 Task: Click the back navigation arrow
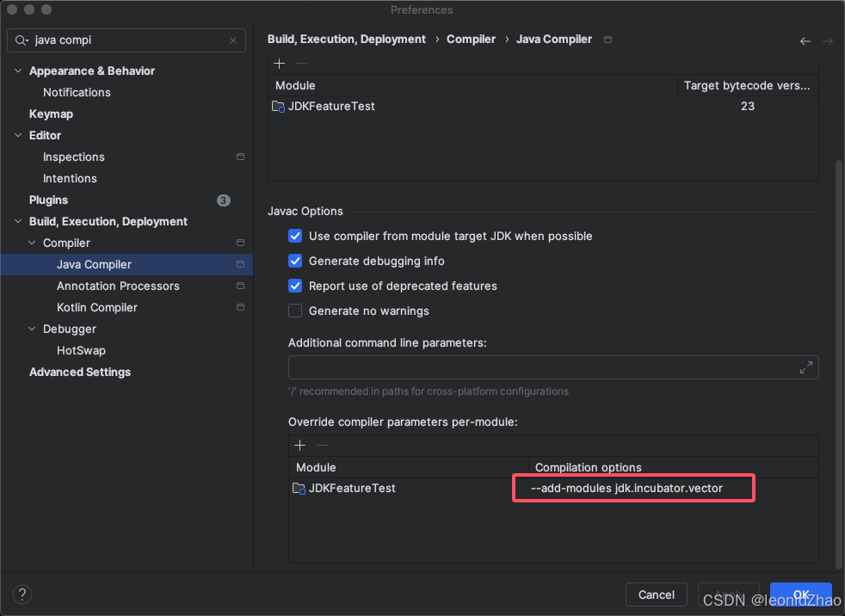click(x=805, y=40)
